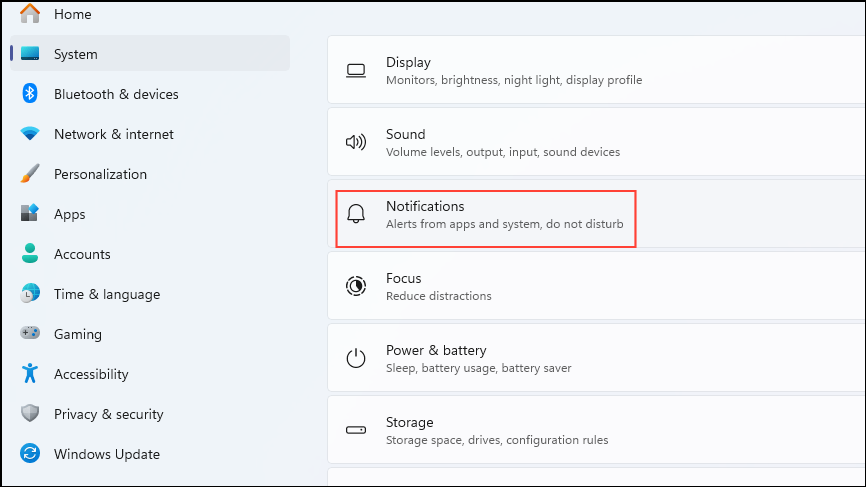
Task: Click the Accessibility figure icon
Action: (30, 373)
